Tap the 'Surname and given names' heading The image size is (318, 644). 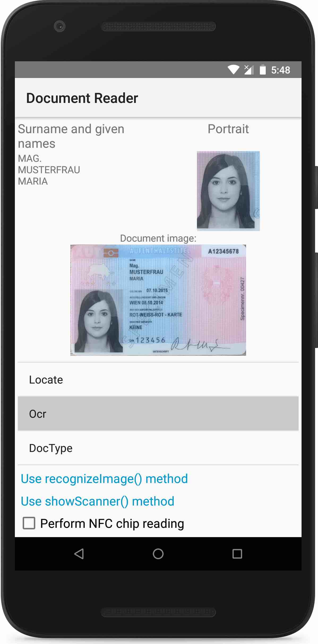(71, 136)
